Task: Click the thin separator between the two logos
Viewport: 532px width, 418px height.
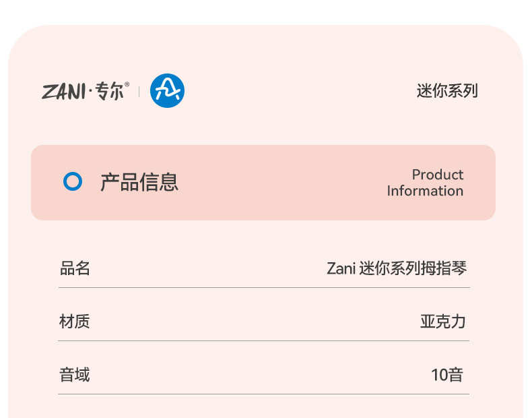Action: point(139,91)
